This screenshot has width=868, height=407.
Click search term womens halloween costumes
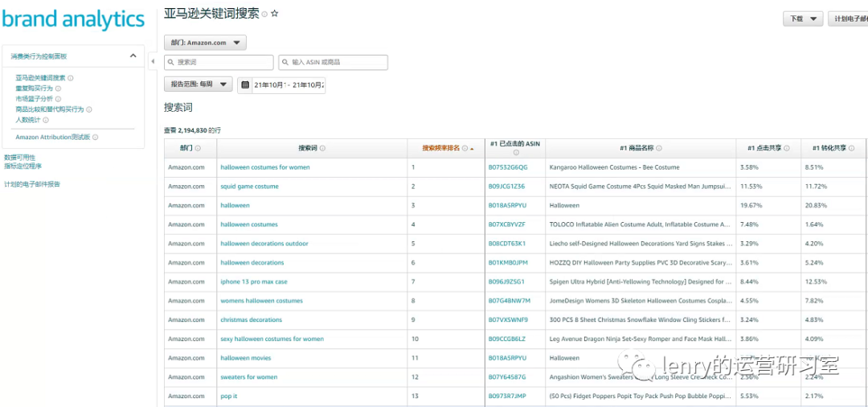click(262, 301)
